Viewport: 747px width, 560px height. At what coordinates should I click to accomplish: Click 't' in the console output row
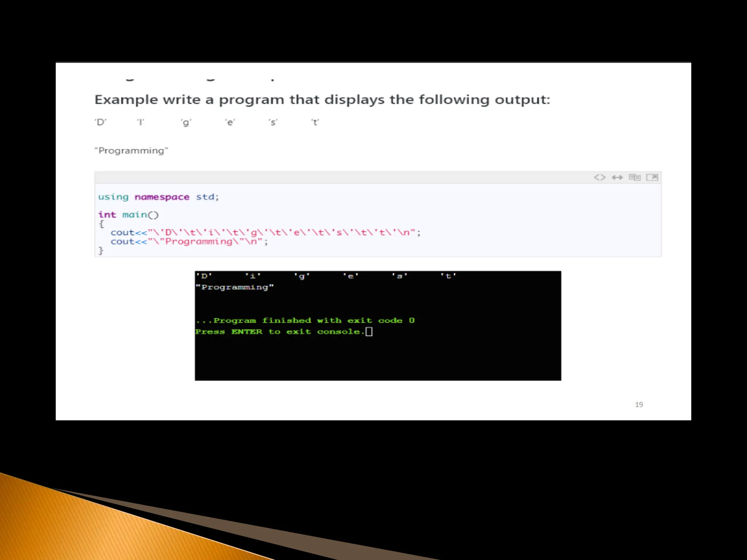(448, 276)
